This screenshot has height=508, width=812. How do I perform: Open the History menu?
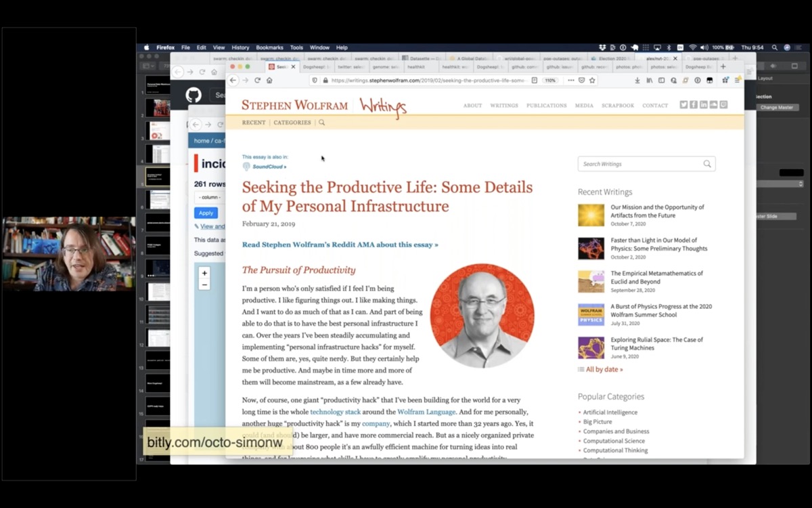click(x=240, y=47)
